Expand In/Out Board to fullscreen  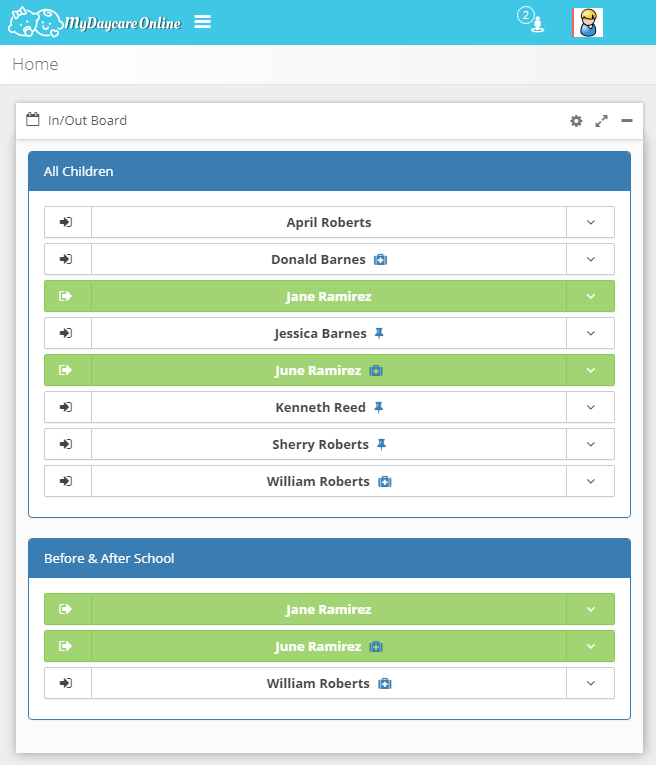tap(601, 121)
